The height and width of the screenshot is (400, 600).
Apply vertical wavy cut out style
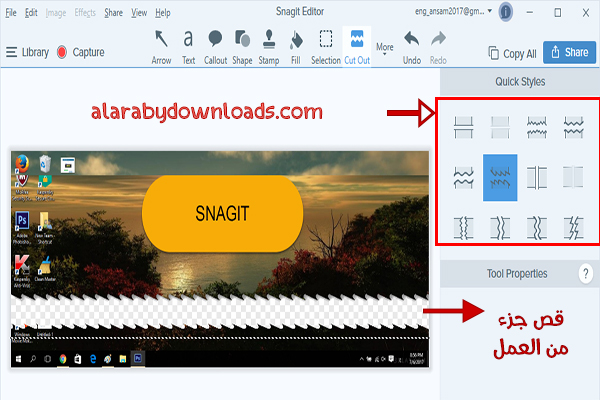[500, 228]
